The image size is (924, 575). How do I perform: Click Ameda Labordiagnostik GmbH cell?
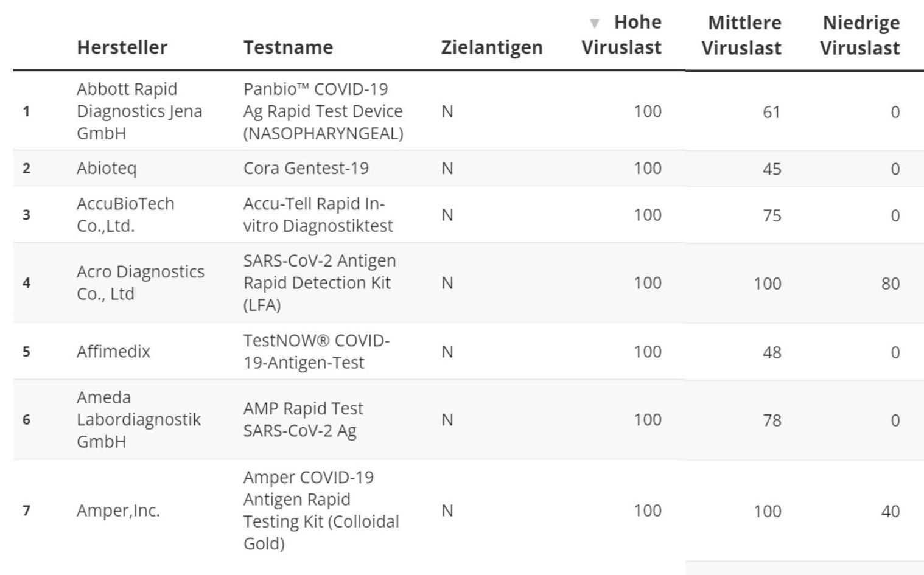pos(138,420)
